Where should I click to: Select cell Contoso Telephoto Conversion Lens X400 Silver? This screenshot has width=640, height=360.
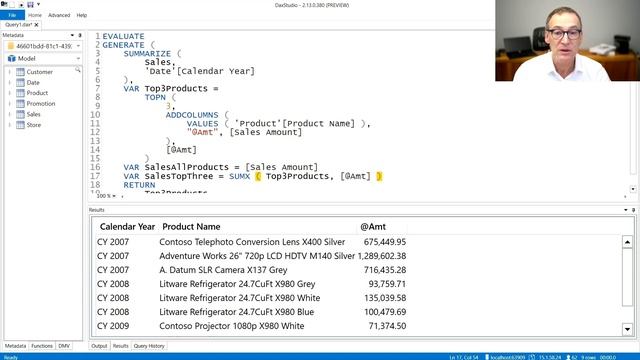click(252, 242)
